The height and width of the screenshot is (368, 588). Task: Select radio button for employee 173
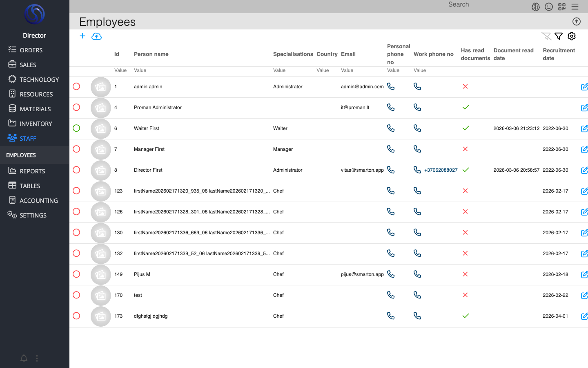76,316
